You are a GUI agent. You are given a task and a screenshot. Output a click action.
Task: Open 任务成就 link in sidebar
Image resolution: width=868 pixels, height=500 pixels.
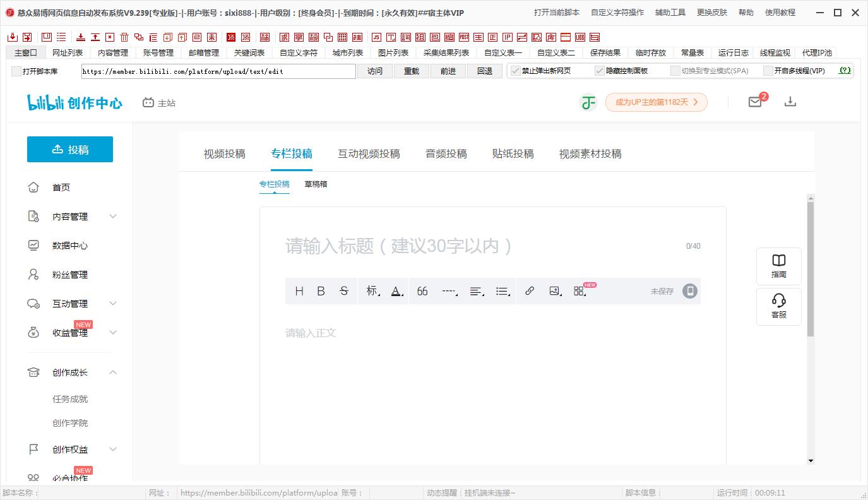click(70, 399)
